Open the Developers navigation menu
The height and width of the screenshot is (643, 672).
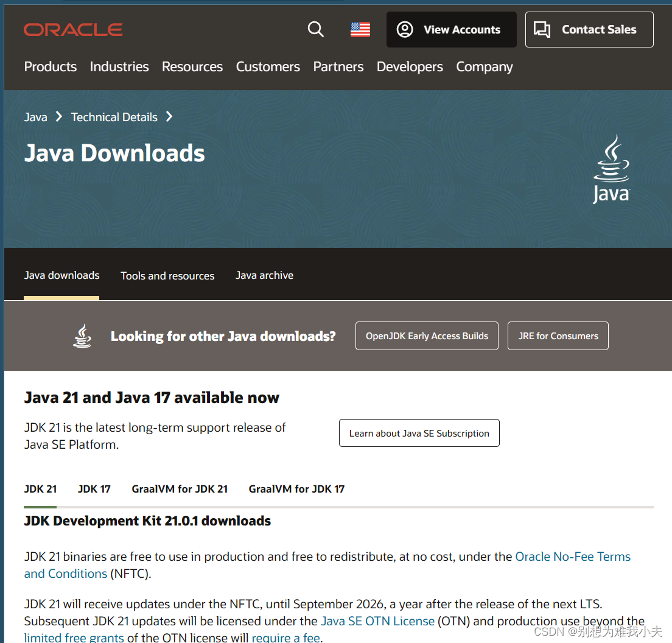pyautogui.click(x=409, y=67)
